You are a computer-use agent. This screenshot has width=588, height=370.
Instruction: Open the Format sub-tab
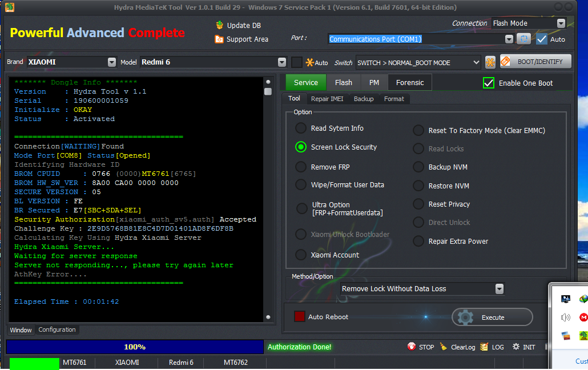tap(394, 99)
